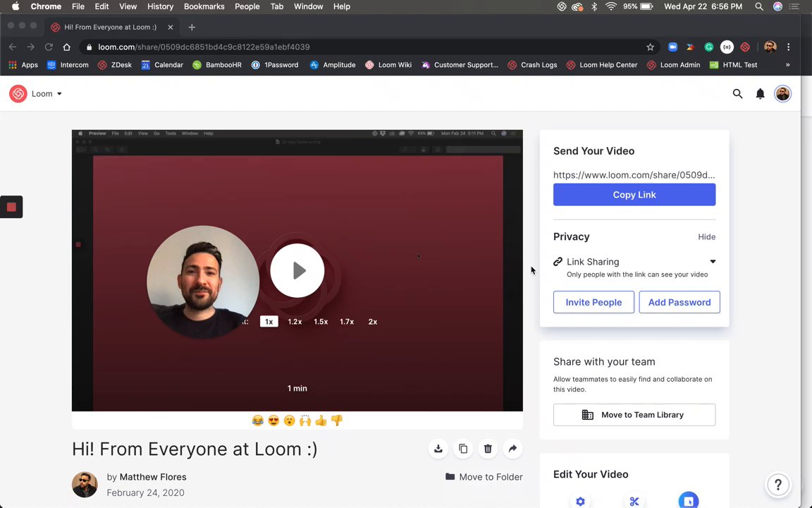Open the Loom extension icon in toolbar
This screenshot has width=812, height=508.
click(745, 47)
